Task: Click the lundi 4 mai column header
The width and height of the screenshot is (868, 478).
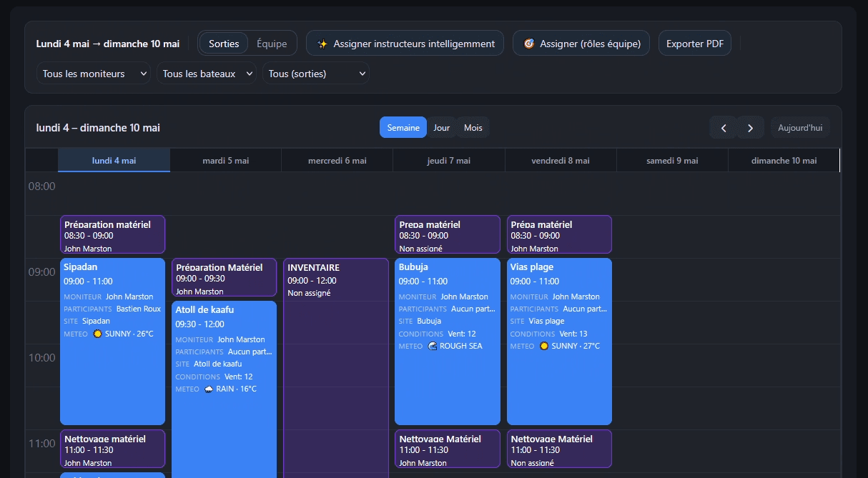Action: point(114,161)
